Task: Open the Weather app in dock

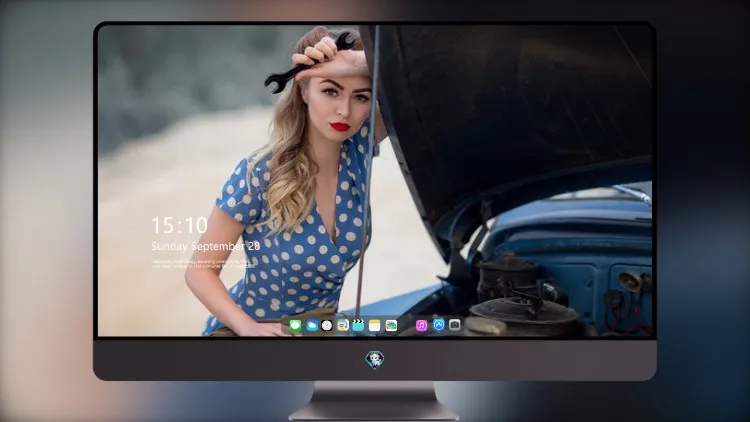Action: tap(312, 326)
